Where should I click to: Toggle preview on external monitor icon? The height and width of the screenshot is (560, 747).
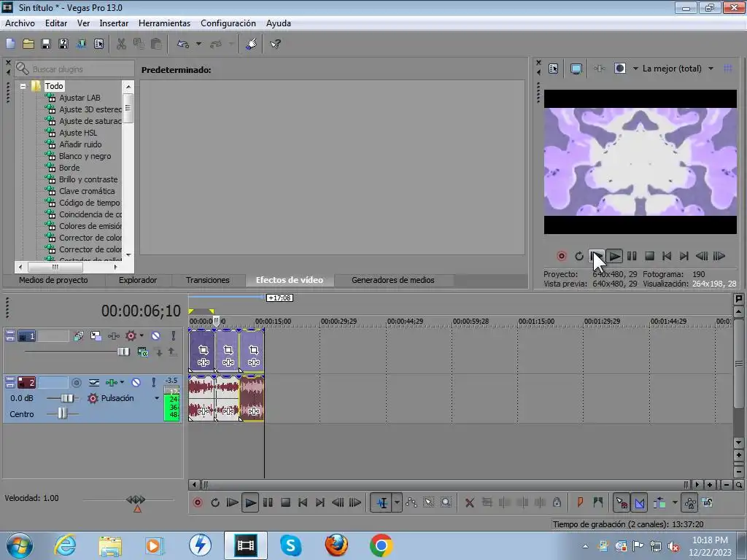[576, 69]
